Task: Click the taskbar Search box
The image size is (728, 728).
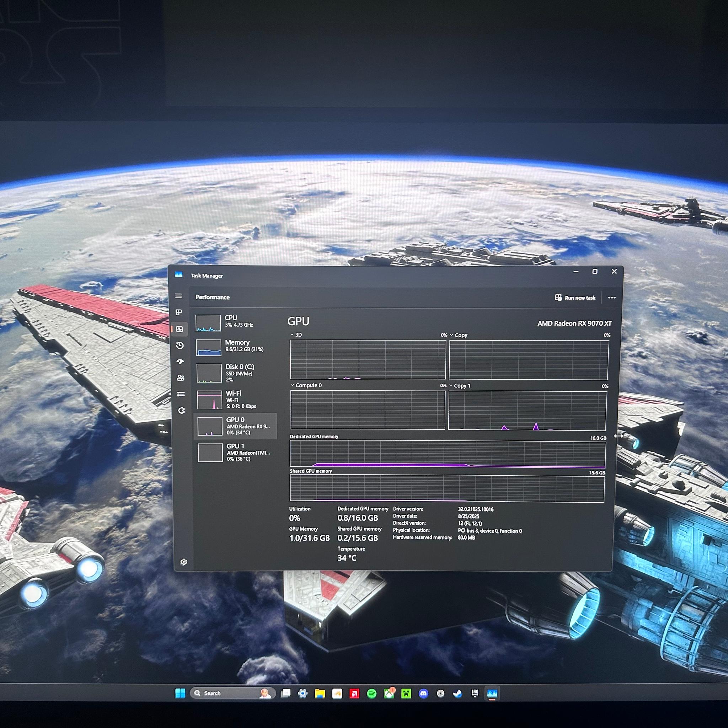Action: tap(233, 693)
